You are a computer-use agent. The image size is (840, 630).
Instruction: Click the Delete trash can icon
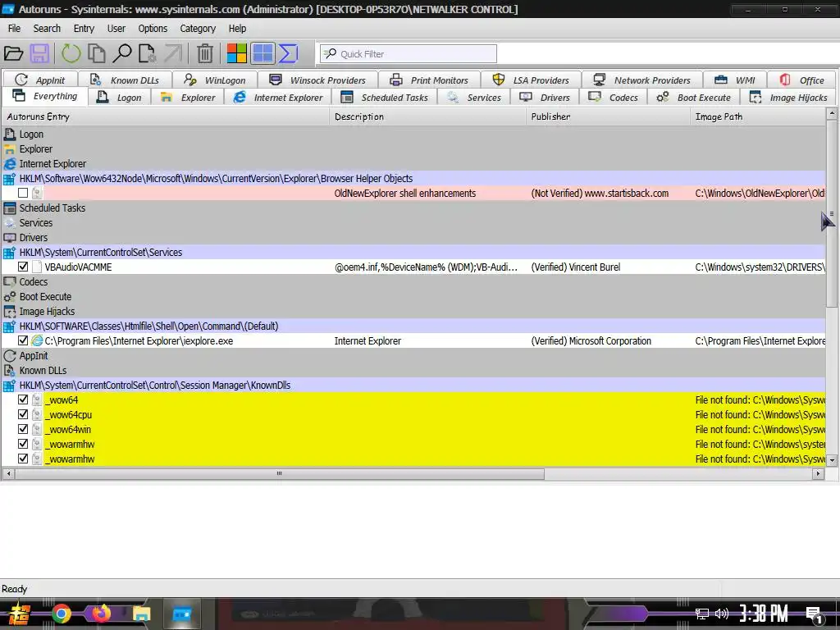tap(204, 53)
